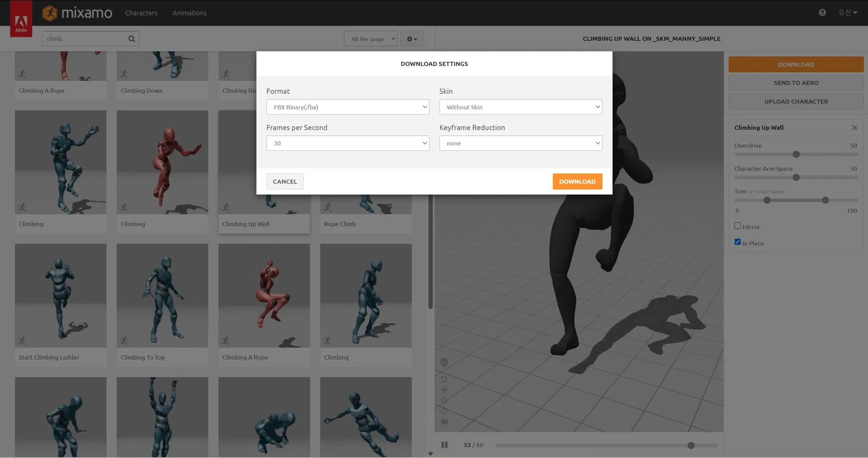Open the Animations tab
The height and width of the screenshot is (458, 868).
[x=189, y=13]
